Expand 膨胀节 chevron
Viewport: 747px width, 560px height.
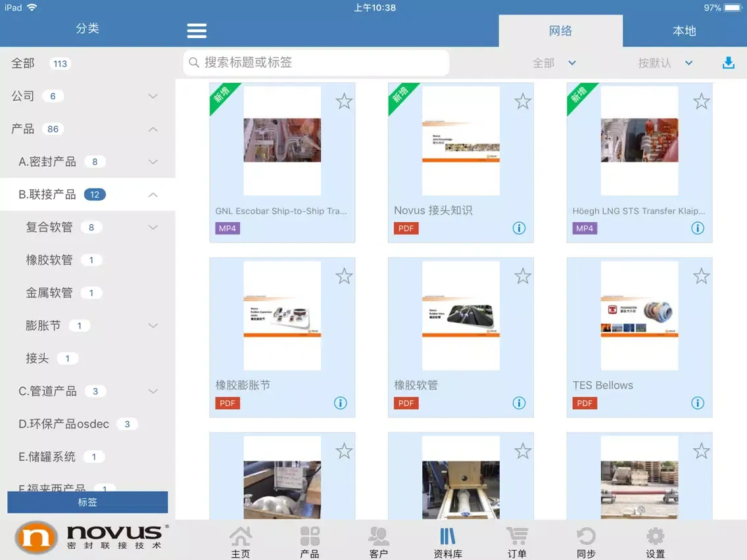[153, 326]
